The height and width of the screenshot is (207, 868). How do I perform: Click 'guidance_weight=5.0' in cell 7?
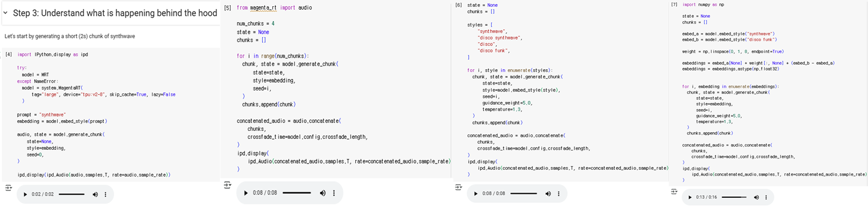(718, 116)
